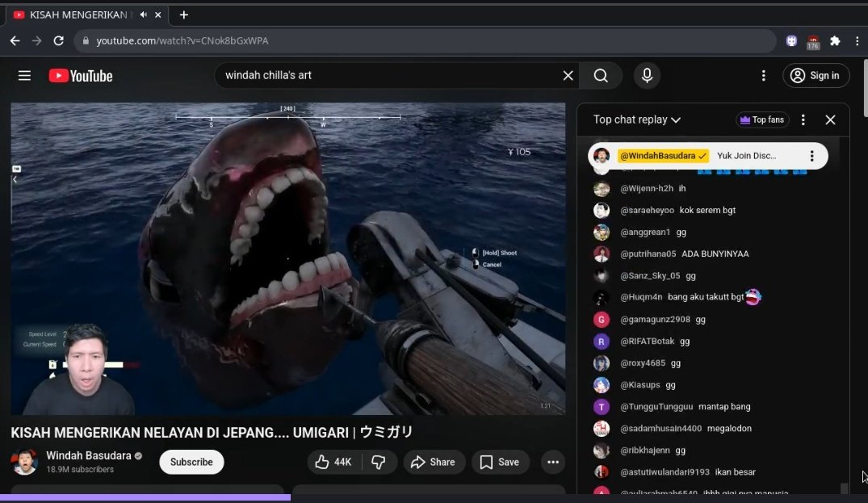Close the KISAH MENGERIKAN browser tab

[x=157, y=15]
